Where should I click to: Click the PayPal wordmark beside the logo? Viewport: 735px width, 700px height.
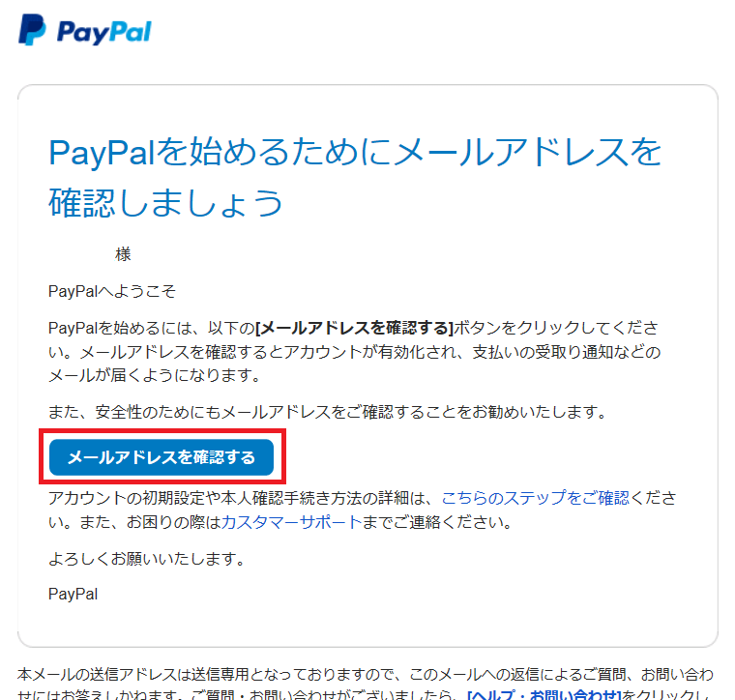pos(104,32)
